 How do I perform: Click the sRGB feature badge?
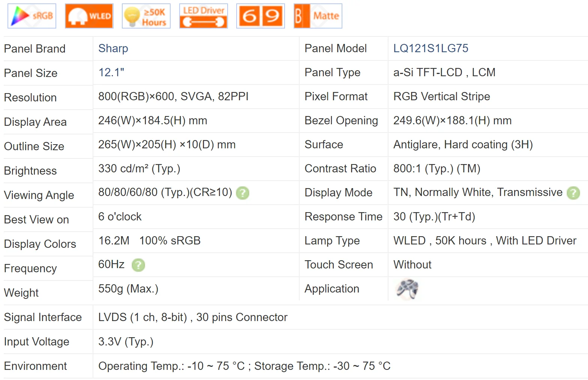click(x=32, y=16)
